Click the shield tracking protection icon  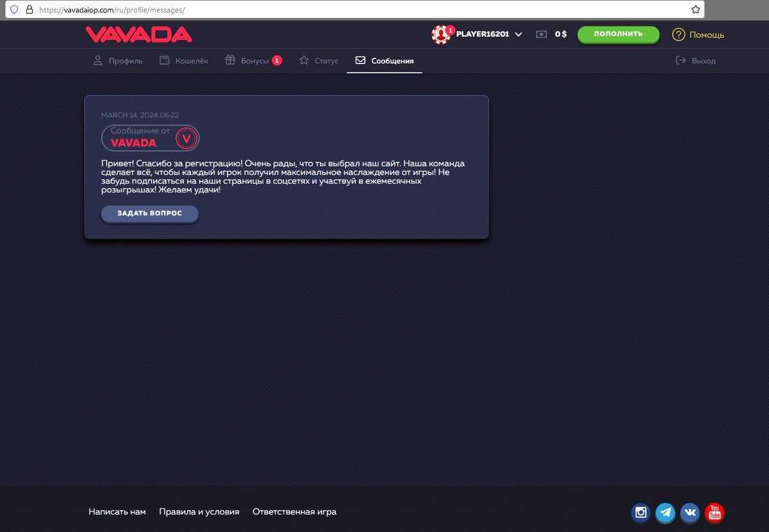(14, 10)
